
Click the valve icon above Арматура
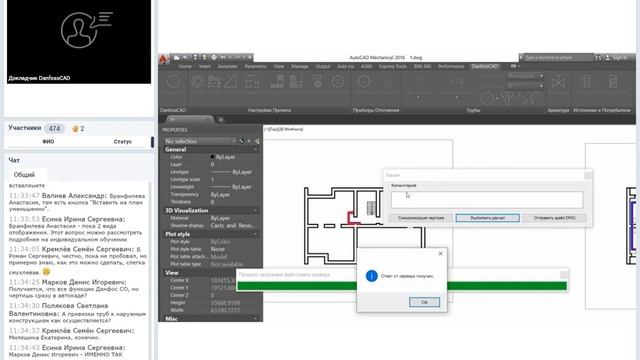(558, 83)
